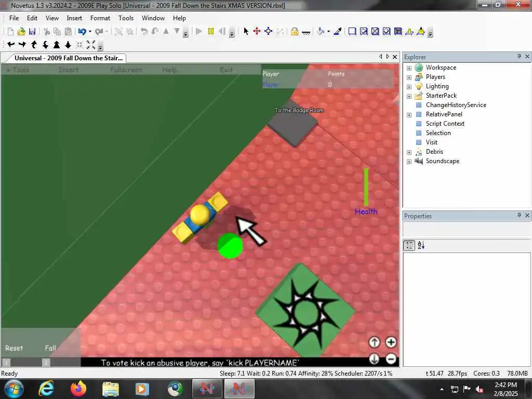Click the in-game Fall button
The image size is (532, 399).
click(x=50, y=348)
